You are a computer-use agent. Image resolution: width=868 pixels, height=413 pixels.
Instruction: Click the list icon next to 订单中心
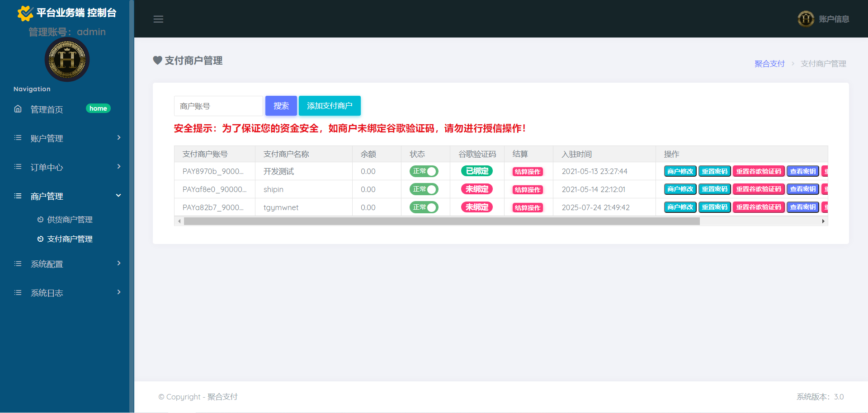pyautogui.click(x=18, y=167)
